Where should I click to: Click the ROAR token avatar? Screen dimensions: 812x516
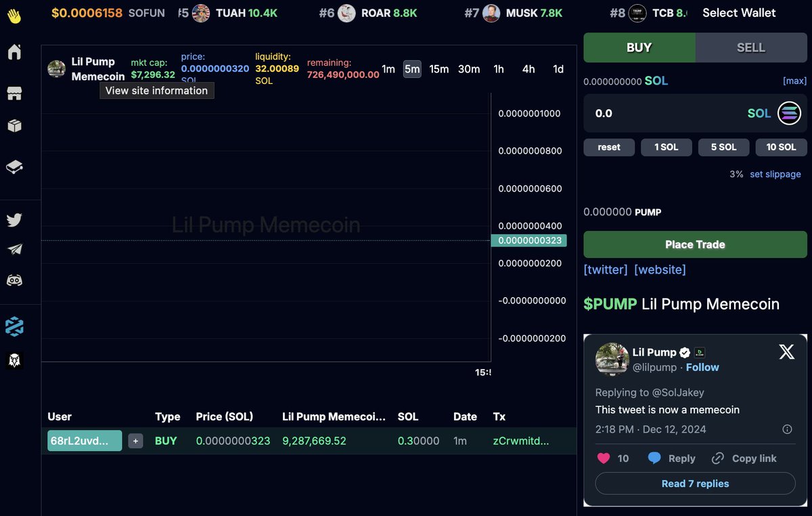(346, 13)
